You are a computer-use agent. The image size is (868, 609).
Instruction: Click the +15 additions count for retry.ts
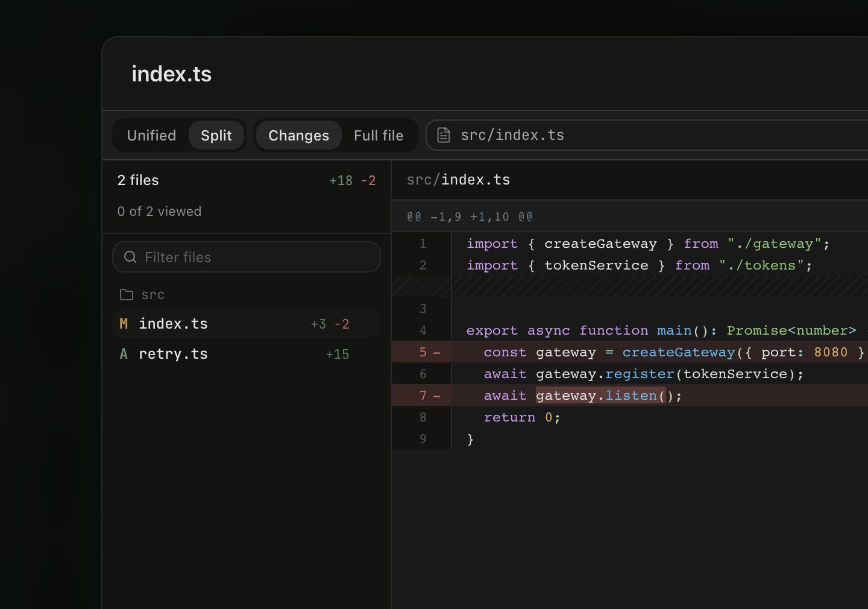pyautogui.click(x=338, y=355)
